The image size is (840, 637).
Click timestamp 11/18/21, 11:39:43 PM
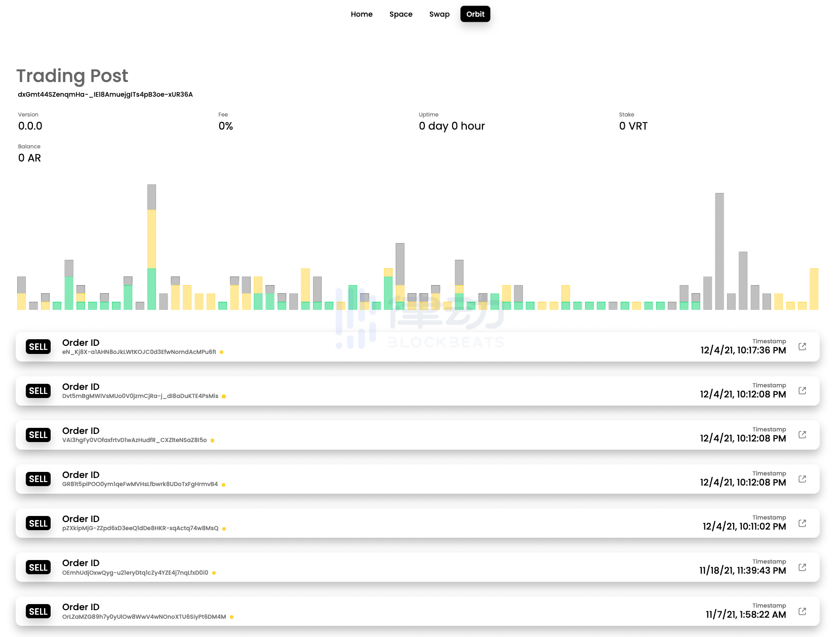(x=743, y=571)
